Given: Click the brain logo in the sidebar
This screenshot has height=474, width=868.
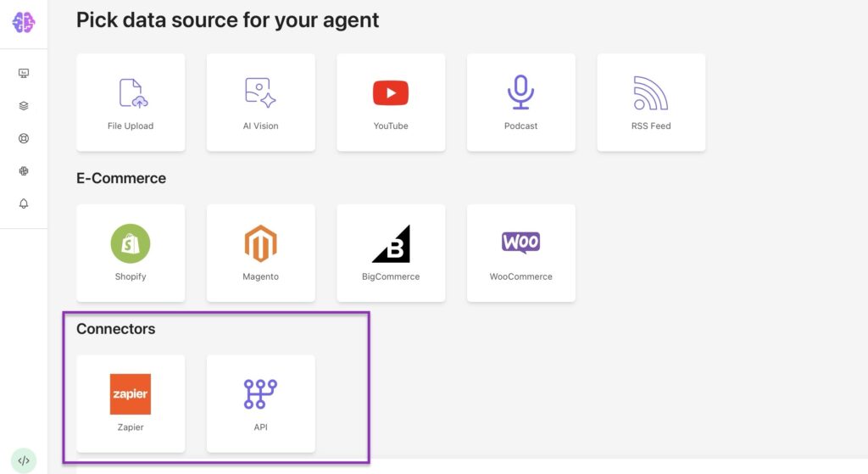Looking at the screenshot, I should click(x=23, y=22).
